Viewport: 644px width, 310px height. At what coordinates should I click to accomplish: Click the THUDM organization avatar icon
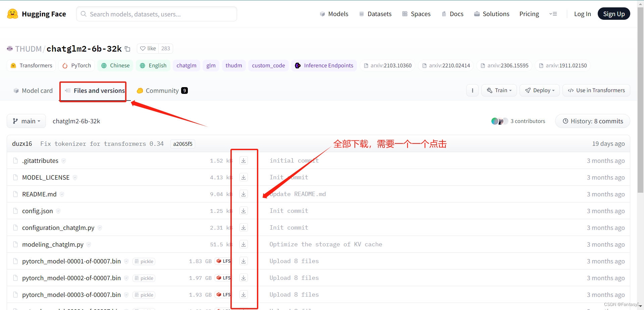(10, 49)
